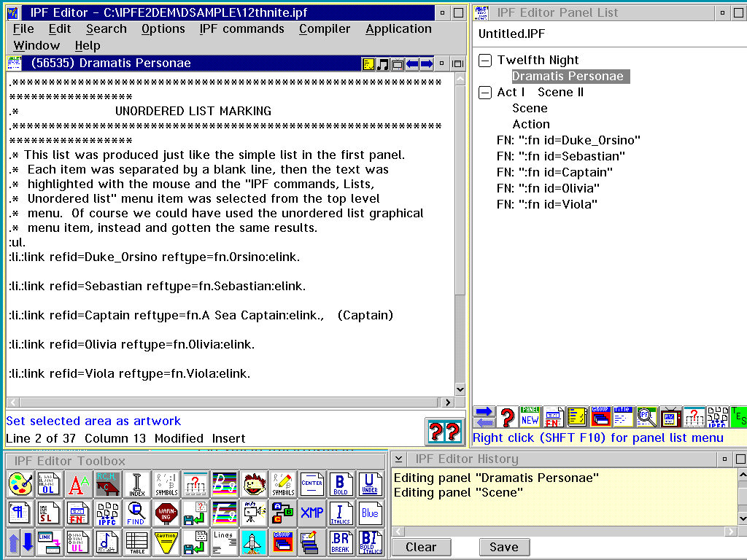Click the Clear button in History
Image resolution: width=747 pixels, height=560 pixels.
(x=421, y=547)
